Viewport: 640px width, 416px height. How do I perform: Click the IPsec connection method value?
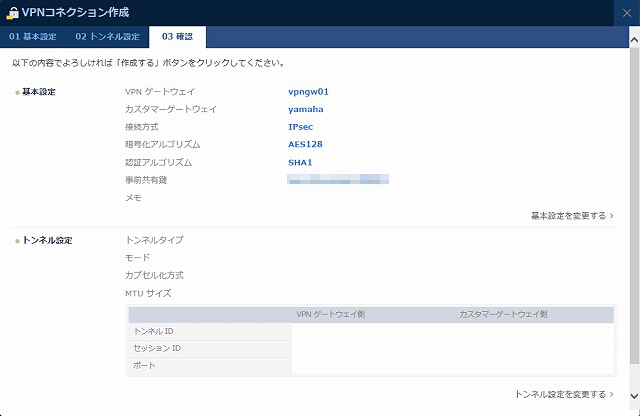pos(300,127)
